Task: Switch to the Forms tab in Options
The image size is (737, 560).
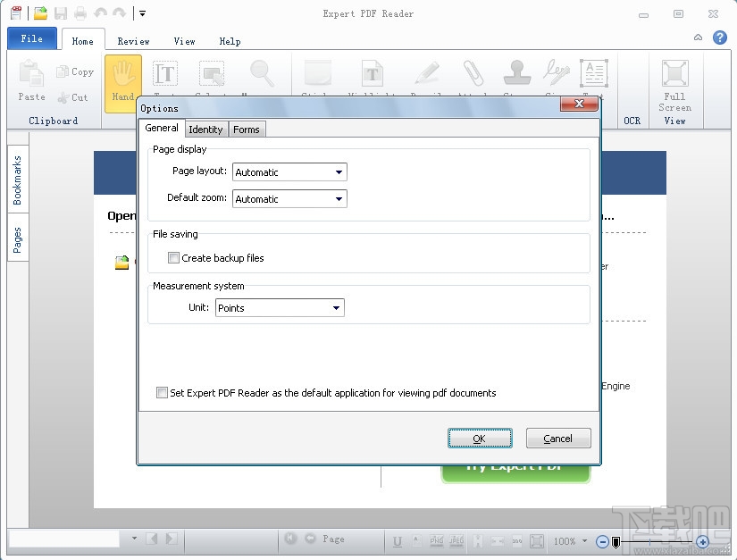Action: [247, 129]
